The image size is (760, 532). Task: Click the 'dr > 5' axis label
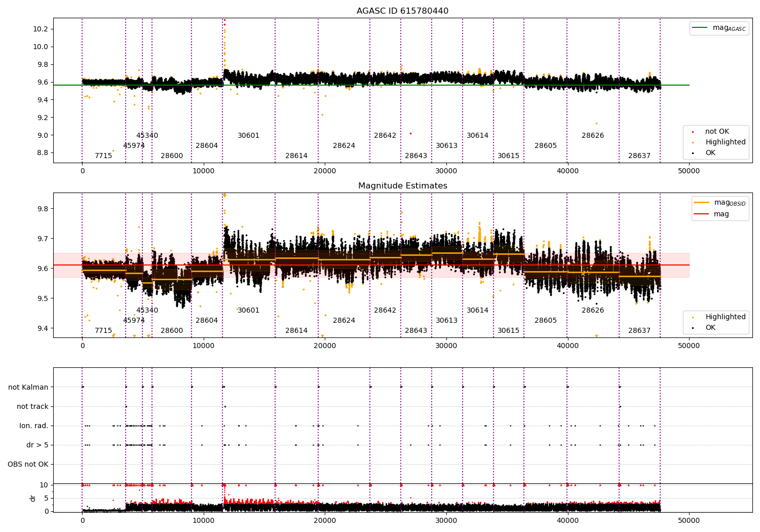coord(37,445)
